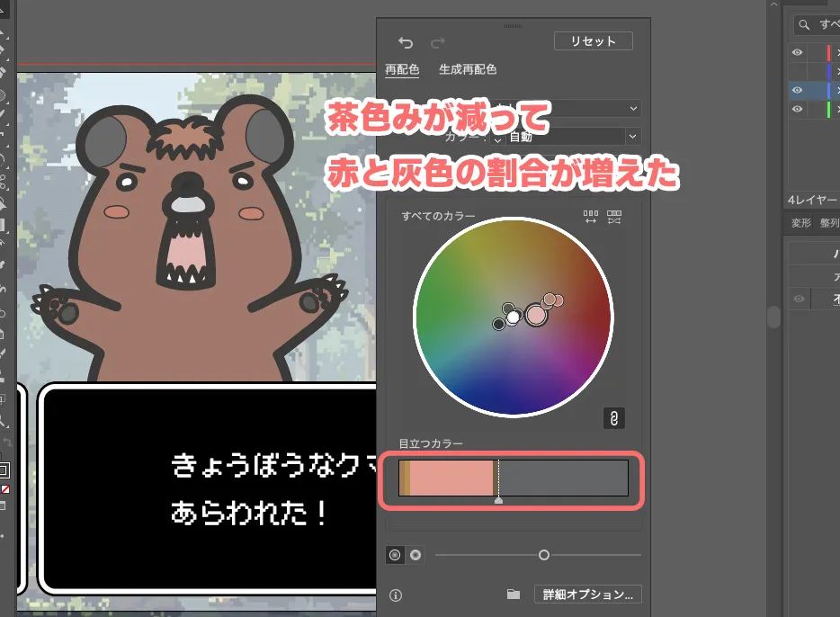Show the hidden second layer
Screen dimensions: 840x617
pyautogui.click(x=797, y=71)
